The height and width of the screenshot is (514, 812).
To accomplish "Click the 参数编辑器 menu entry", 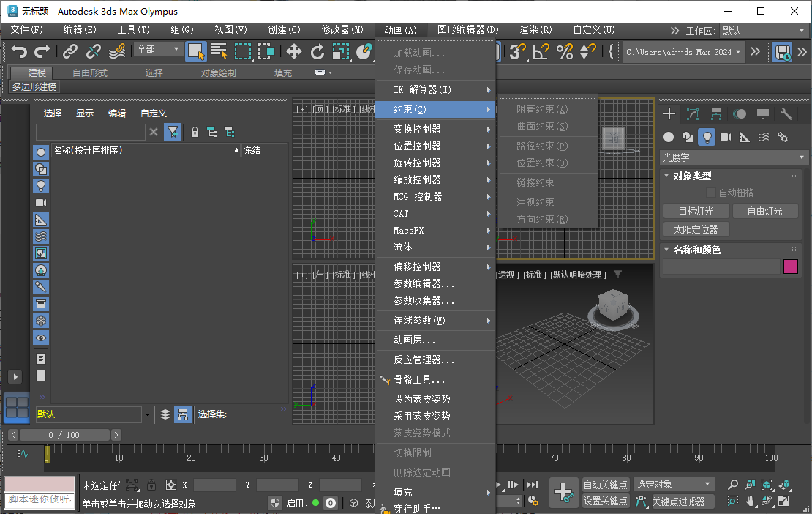I will (436, 283).
